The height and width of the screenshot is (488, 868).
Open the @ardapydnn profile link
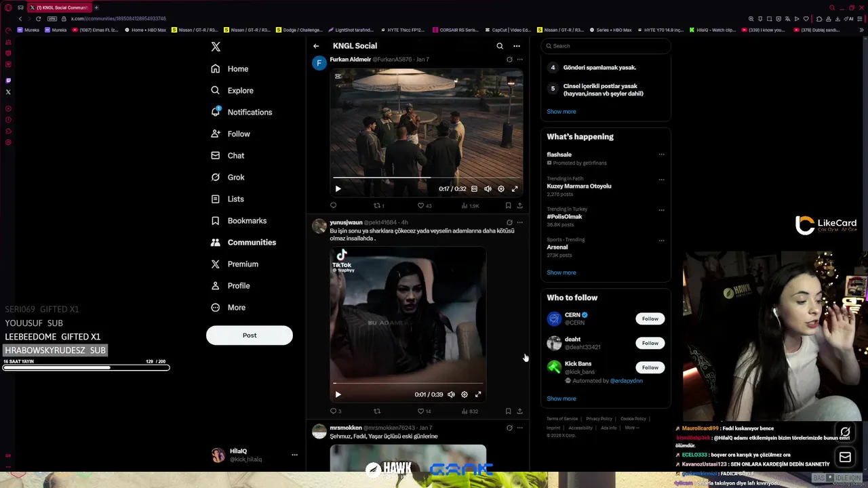click(626, 381)
